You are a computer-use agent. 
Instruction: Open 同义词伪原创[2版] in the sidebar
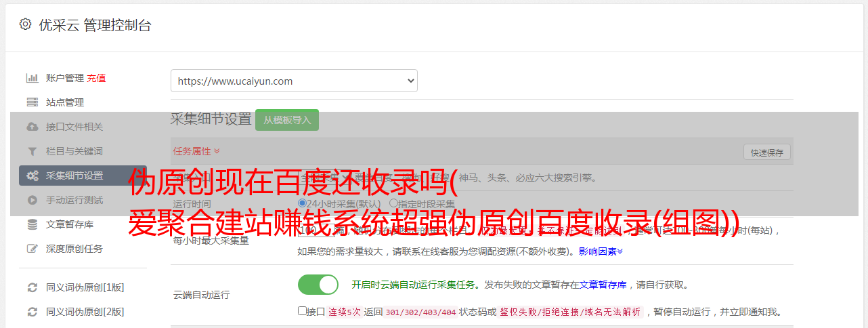(85, 312)
